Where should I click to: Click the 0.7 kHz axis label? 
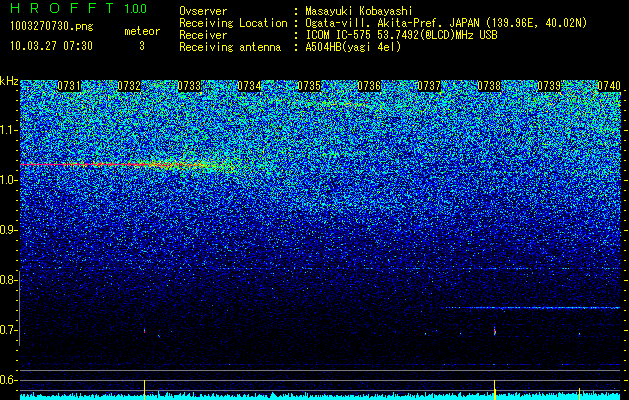click(7, 330)
